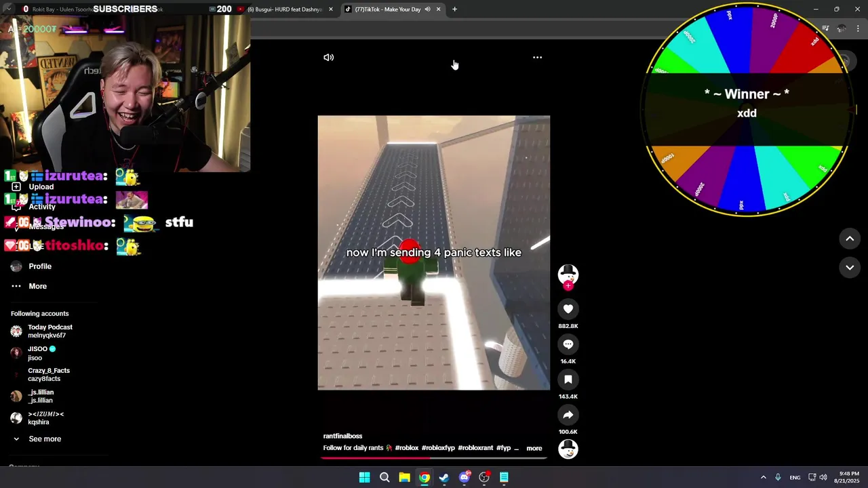Open Today Podcast account avatar

click(16, 331)
